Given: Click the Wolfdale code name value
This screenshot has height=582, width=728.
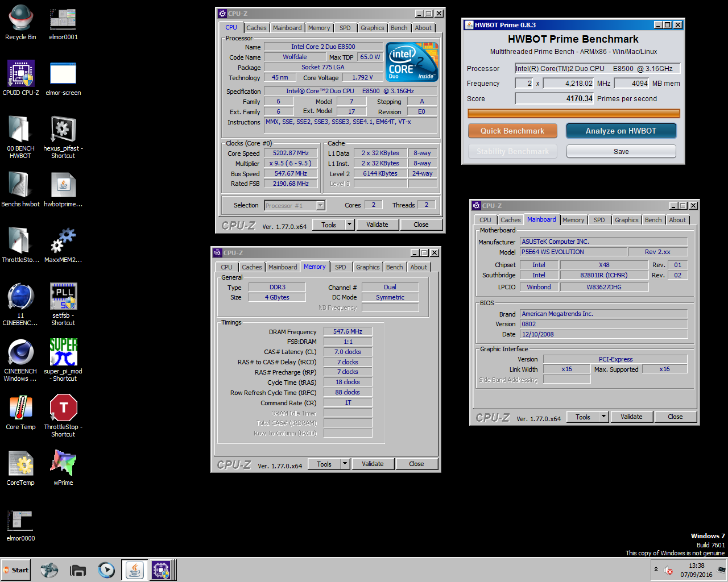Looking at the screenshot, I should [295, 57].
